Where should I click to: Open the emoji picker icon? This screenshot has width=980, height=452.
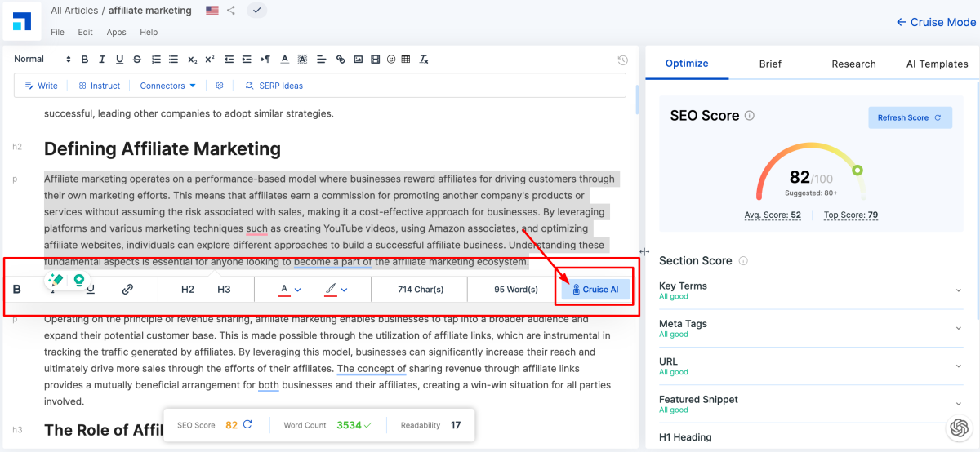pos(391,60)
